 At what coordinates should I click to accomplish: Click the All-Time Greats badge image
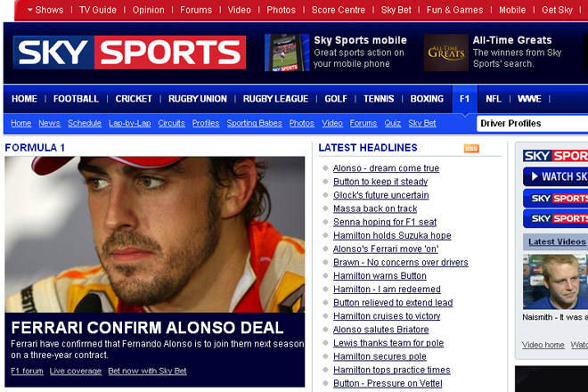point(445,53)
